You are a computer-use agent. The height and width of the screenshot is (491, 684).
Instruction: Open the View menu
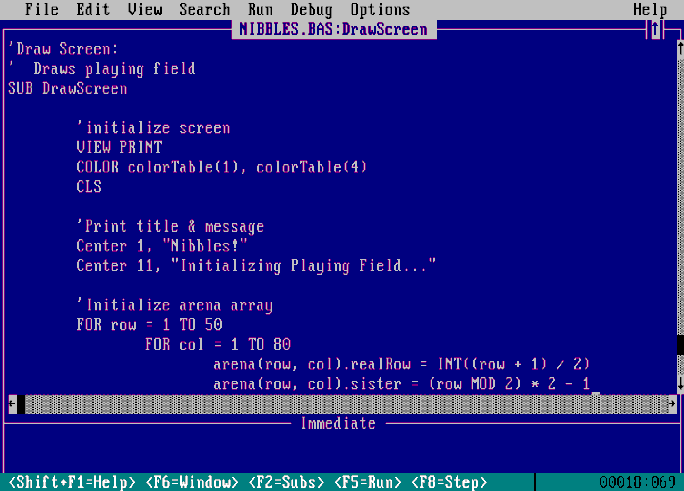[145, 9]
